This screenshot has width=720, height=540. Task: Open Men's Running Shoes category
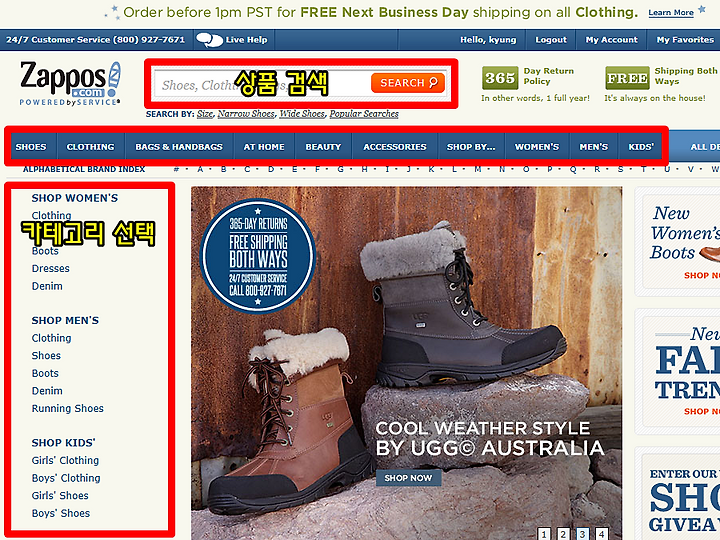pos(68,408)
